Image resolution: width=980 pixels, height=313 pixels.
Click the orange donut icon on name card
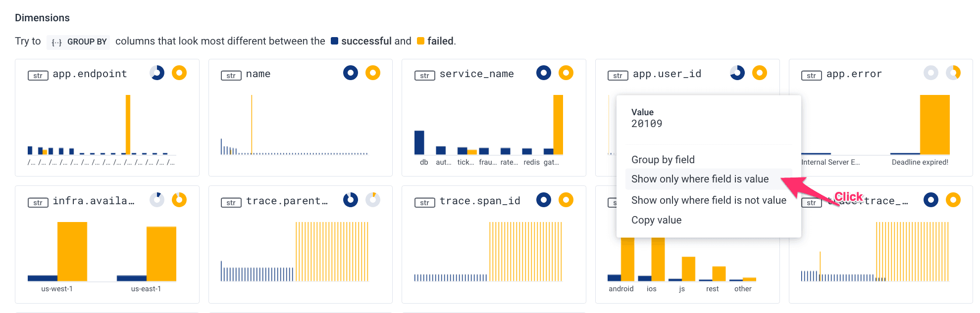click(373, 73)
